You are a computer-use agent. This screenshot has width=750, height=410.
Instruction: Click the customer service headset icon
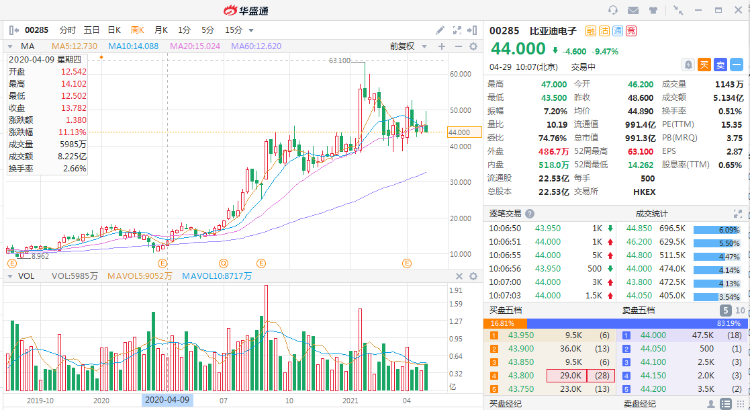(x=612, y=10)
